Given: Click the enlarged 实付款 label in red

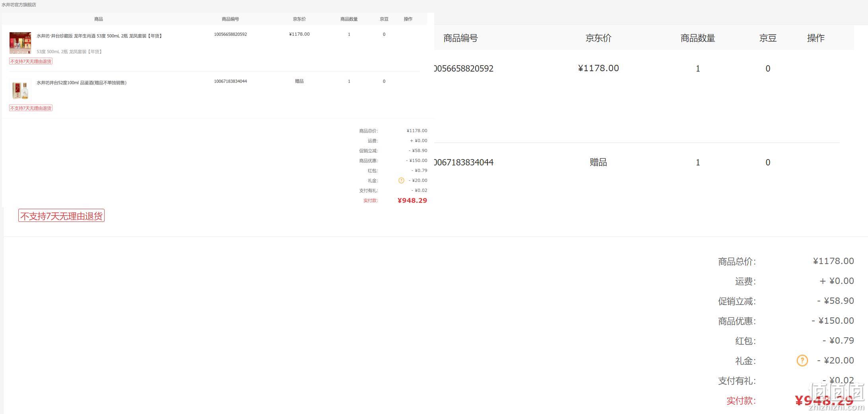Looking at the screenshot, I should pyautogui.click(x=741, y=401).
